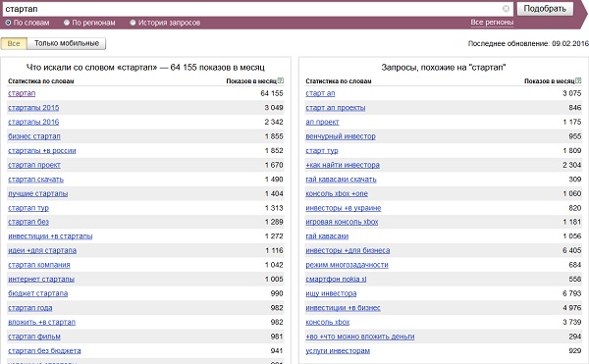Open the 'стартап года' keyword link
This screenshot has height=364, width=589.
point(30,308)
